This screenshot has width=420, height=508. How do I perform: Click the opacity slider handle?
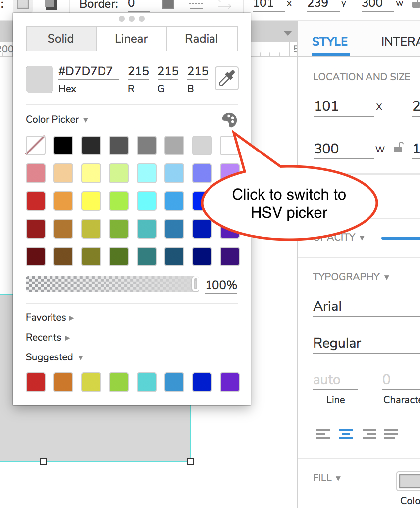[x=195, y=284]
